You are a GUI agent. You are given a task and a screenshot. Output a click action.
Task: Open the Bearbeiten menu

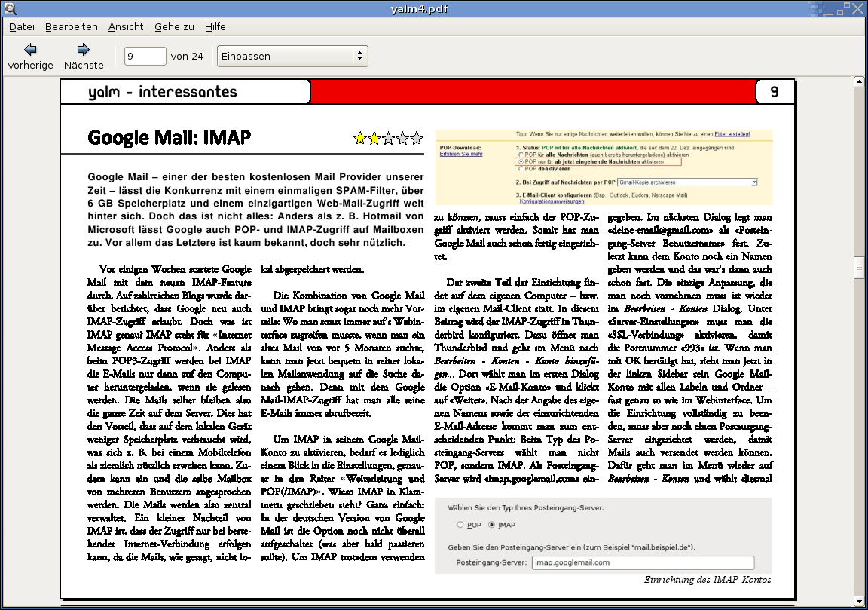pos(72,26)
